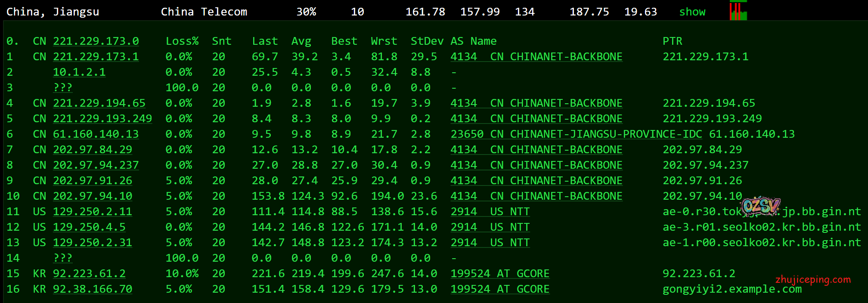Open IP link 202.97.94.237
Viewport: 868px width, 303px height.
96,165
